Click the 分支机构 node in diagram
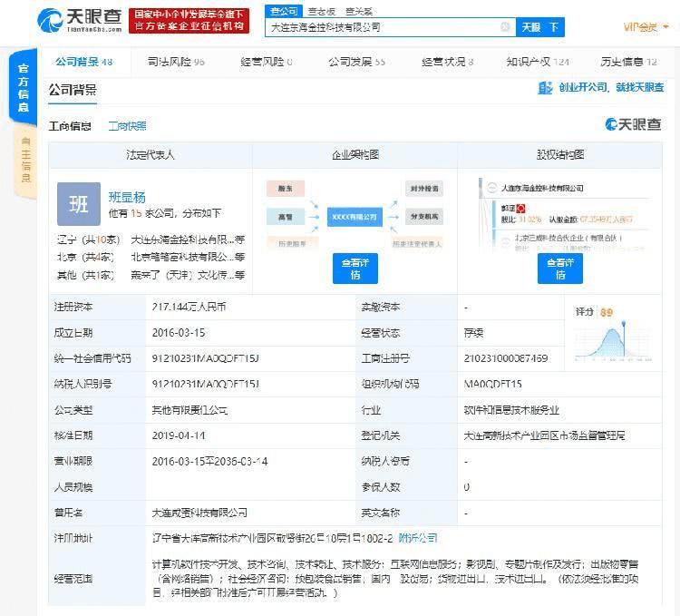 point(424,217)
